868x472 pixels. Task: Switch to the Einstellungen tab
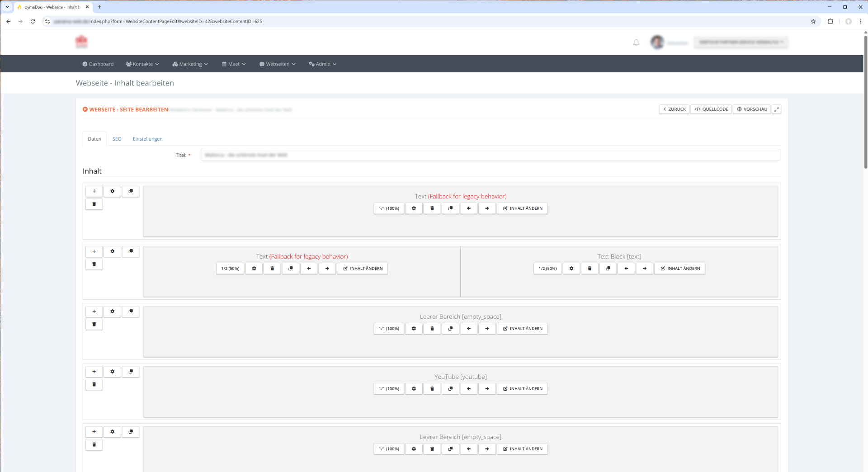pyautogui.click(x=147, y=139)
